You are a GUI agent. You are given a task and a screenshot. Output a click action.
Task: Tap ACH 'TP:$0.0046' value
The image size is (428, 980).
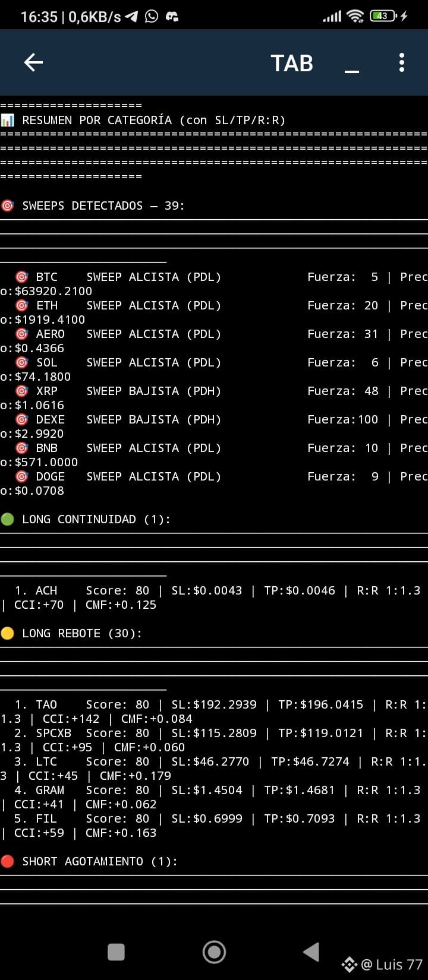300,590
